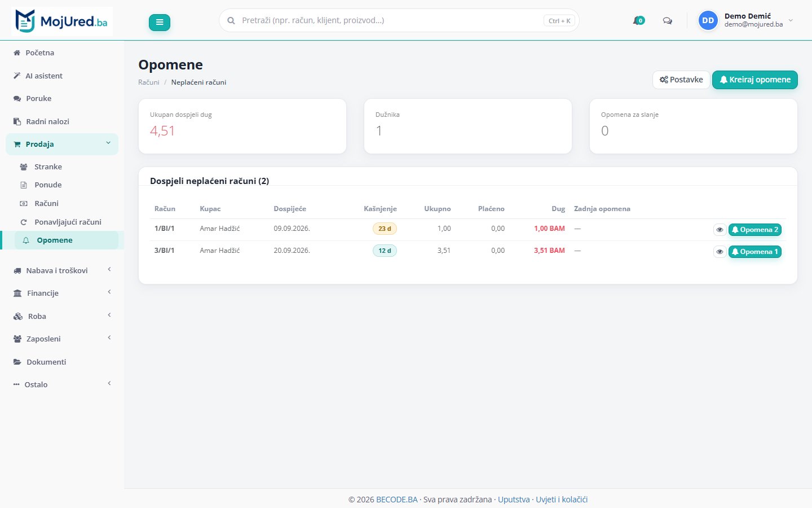812x508 pixels.
Task: Open the Demo Demić user dropdown arrow
Action: click(791, 20)
